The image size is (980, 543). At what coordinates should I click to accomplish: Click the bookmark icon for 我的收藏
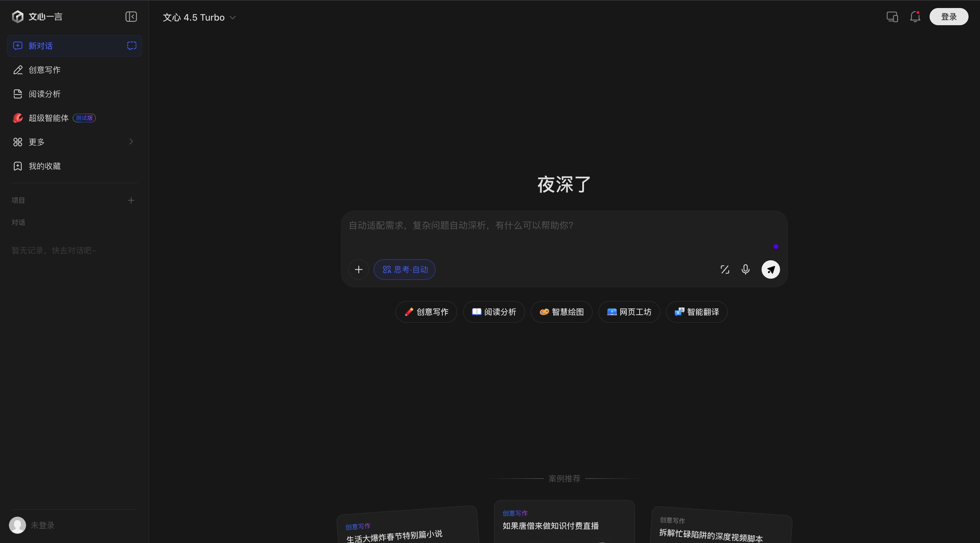coord(18,166)
